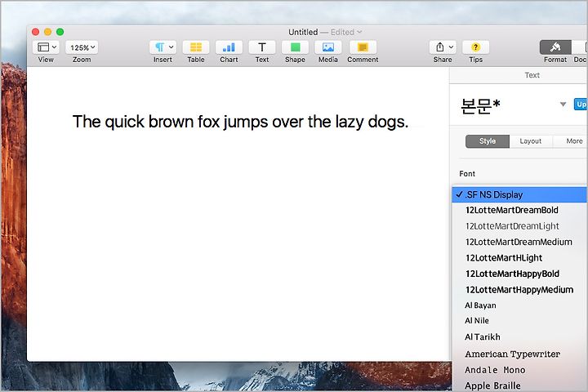Close the Pages window with red button
Image resolution: width=588 pixels, height=392 pixels.
click(36, 32)
